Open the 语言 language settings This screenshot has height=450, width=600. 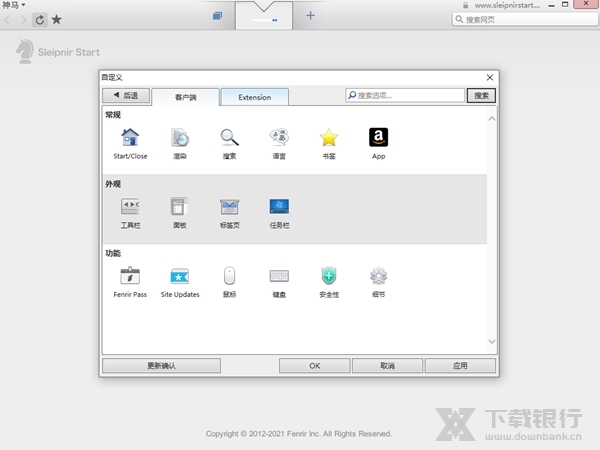279,139
